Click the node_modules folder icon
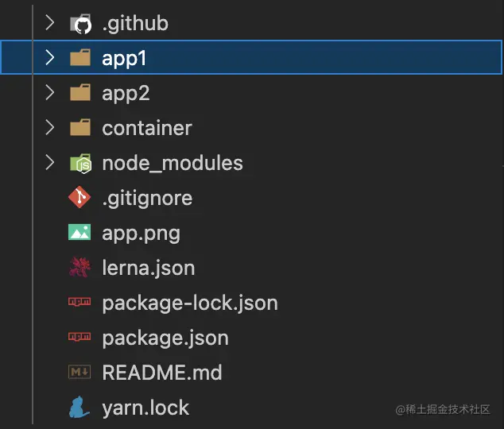This screenshot has width=504, height=429. (x=80, y=164)
